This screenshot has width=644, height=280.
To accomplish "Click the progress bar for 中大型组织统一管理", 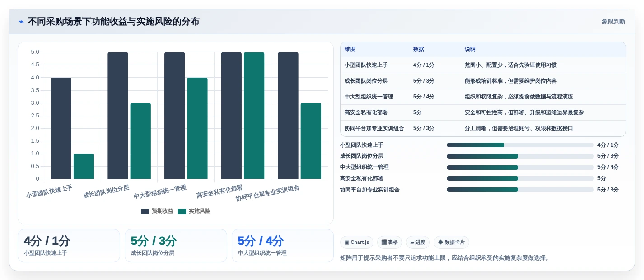I will [x=520, y=167].
